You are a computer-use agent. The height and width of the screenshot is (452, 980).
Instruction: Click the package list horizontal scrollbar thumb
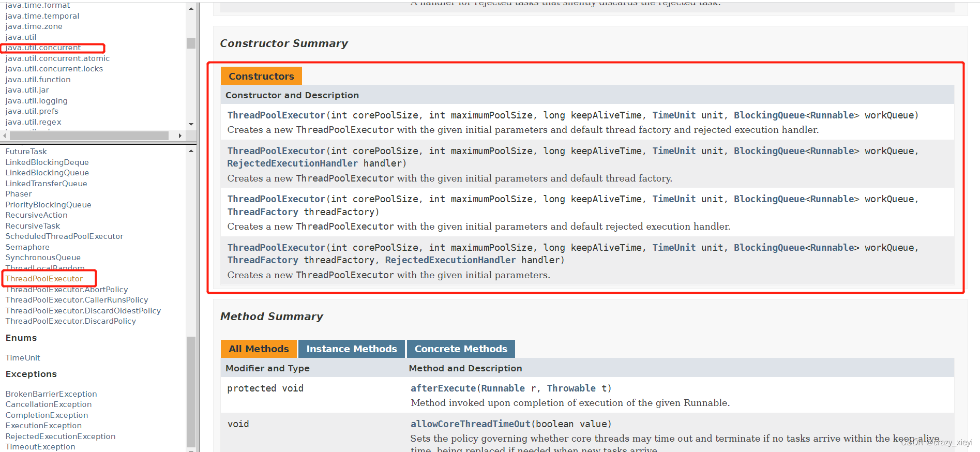89,135
